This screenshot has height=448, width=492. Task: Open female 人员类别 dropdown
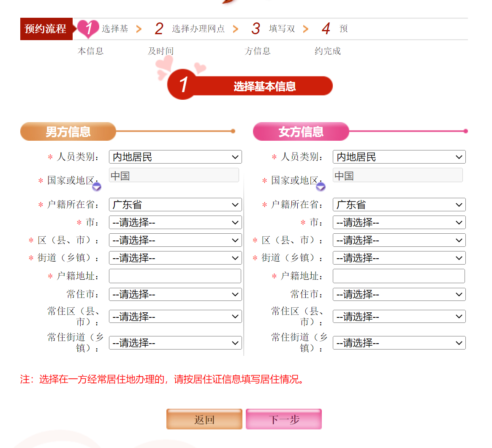point(399,157)
